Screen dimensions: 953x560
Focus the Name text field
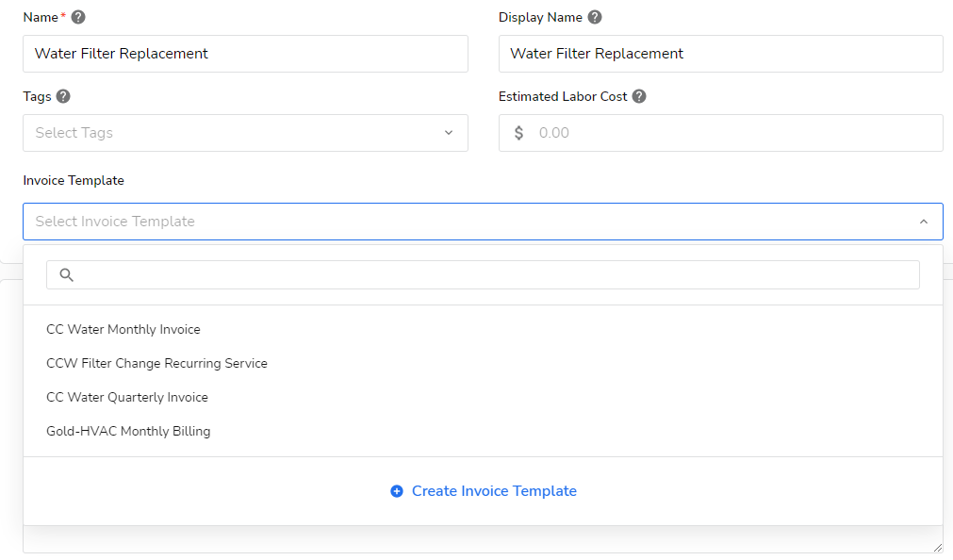click(x=245, y=54)
